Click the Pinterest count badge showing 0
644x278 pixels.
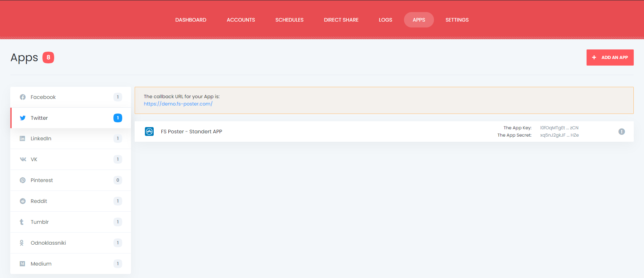click(x=118, y=180)
